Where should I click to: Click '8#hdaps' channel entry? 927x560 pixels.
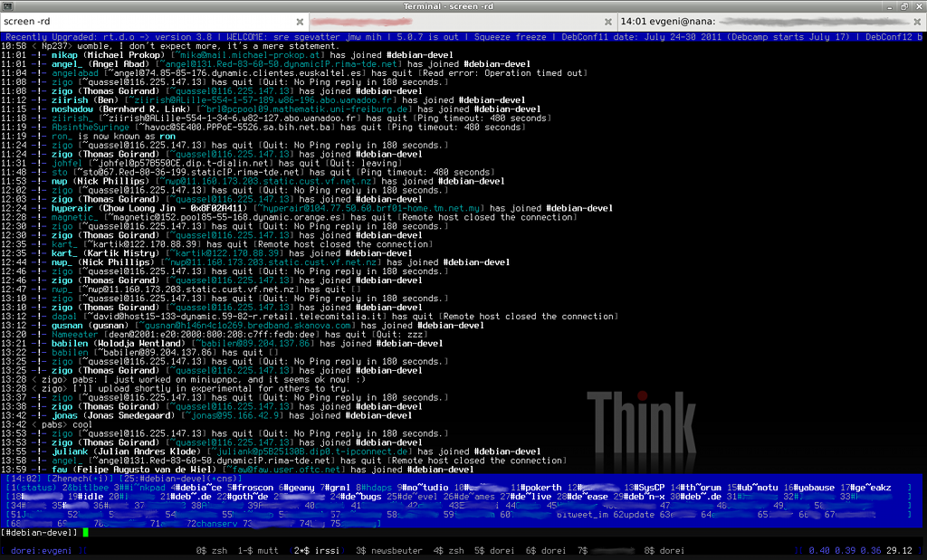[x=374, y=488]
